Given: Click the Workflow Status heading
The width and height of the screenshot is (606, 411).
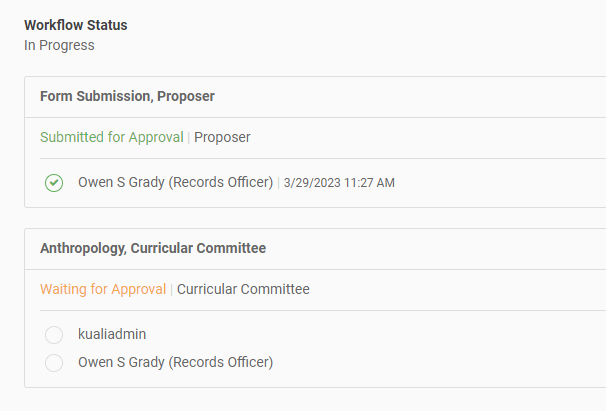Looking at the screenshot, I should tap(76, 25).
